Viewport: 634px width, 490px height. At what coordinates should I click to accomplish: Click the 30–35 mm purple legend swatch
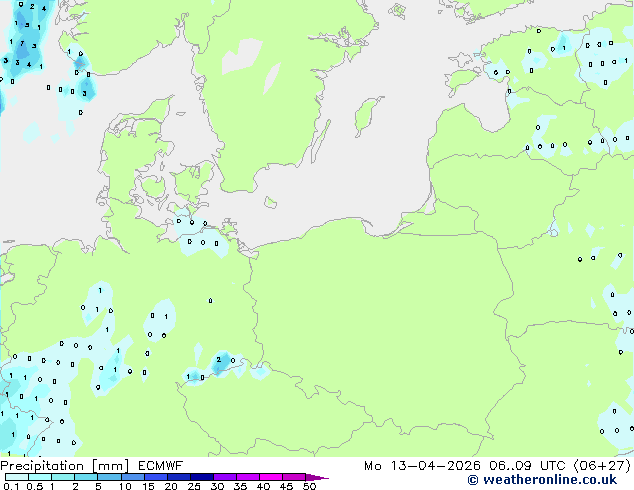pyautogui.click(x=224, y=477)
